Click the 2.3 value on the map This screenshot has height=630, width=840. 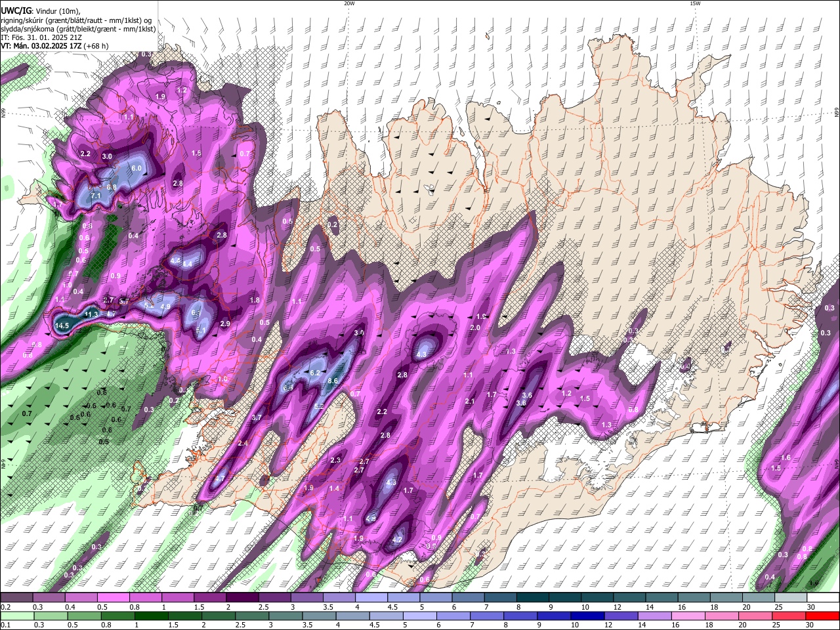click(x=335, y=461)
